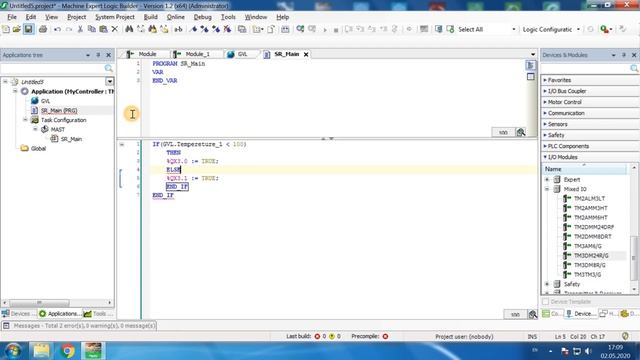Undo the last edit

57,29
